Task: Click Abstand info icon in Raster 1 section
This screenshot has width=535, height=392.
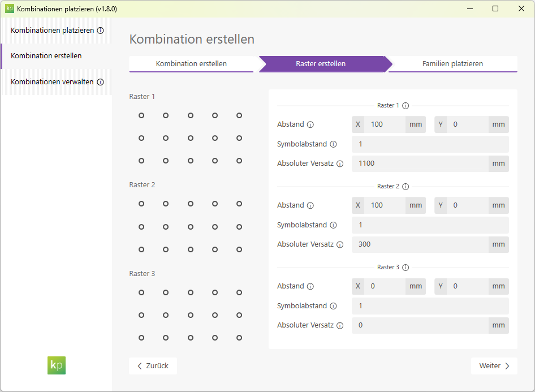Action: coord(310,124)
